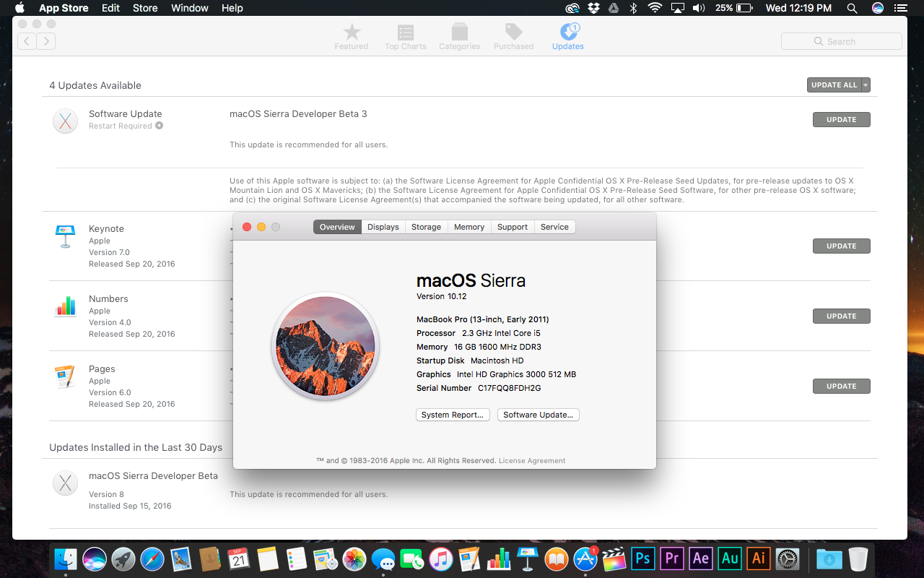Click the System Report button
The width and height of the screenshot is (924, 578).
tap(453, 415)
